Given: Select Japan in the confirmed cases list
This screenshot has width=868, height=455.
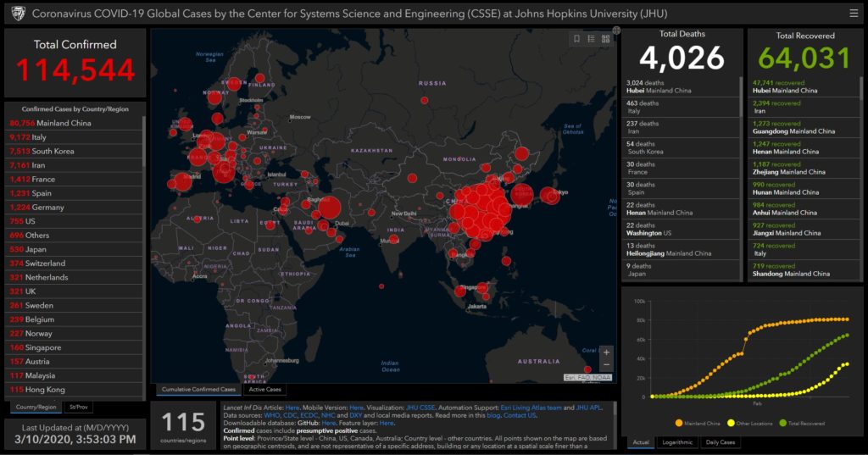Looking at the screenshot, I should 75,249.
